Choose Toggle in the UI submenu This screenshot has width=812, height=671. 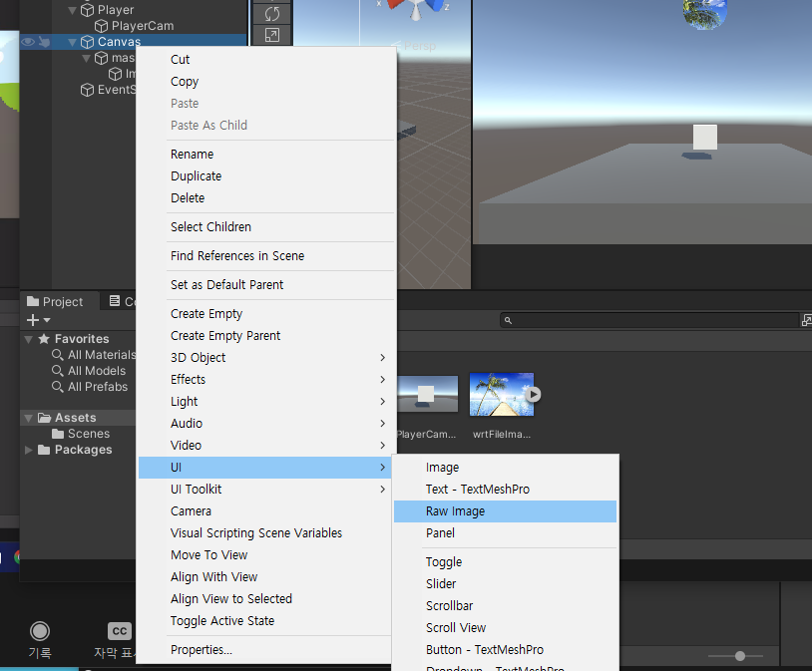(x=505, y=561)
